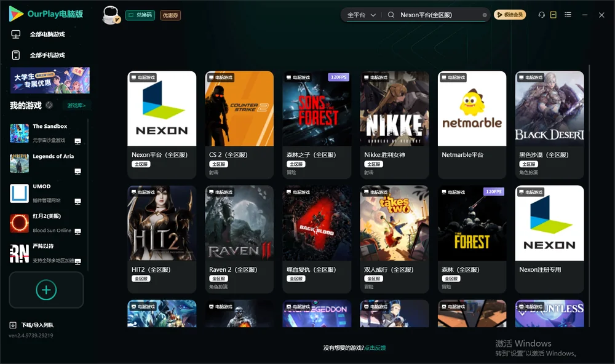The image size is (615, 364).
Task: Click the yellow mini-window icon
Action: click(553, 15)
